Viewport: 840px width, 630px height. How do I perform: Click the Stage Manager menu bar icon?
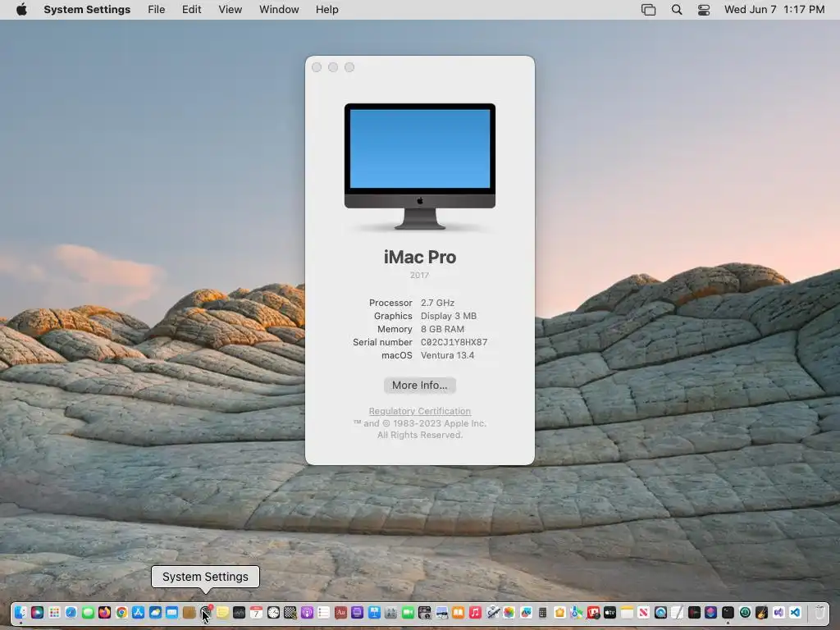(x=648, y=10)
